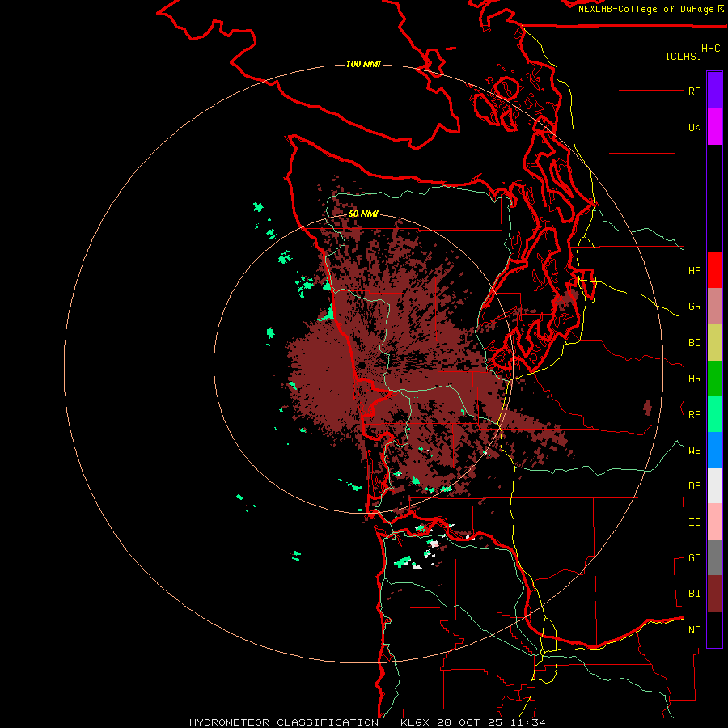Image resolution: width=728 pixels, height=728 pixels.
Task: Select the WS blue legend swatch
Action: (x=714, y=450)
